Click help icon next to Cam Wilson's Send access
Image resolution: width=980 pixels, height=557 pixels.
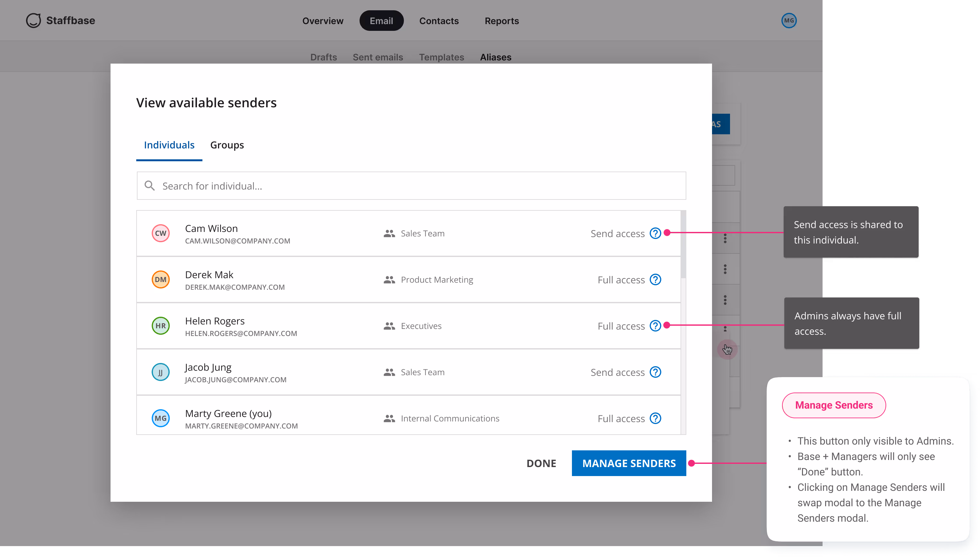click(655, 233)
